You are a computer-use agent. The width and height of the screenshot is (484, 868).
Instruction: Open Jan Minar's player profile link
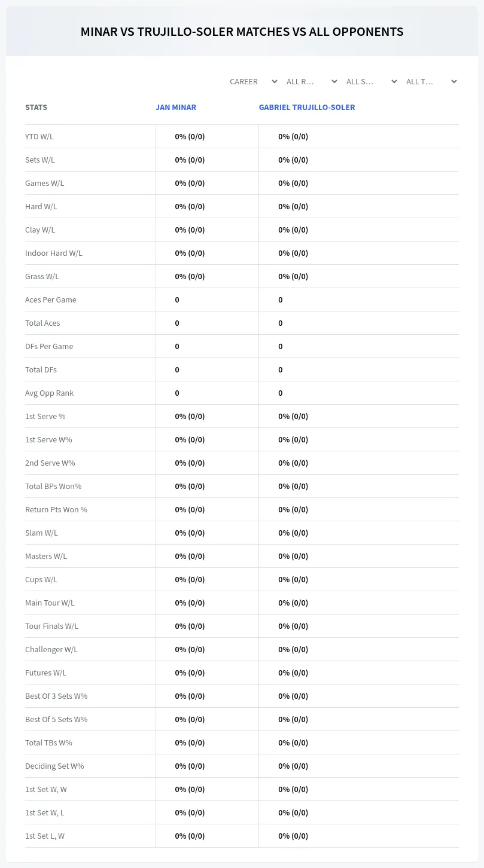click(x=176, y=108)
